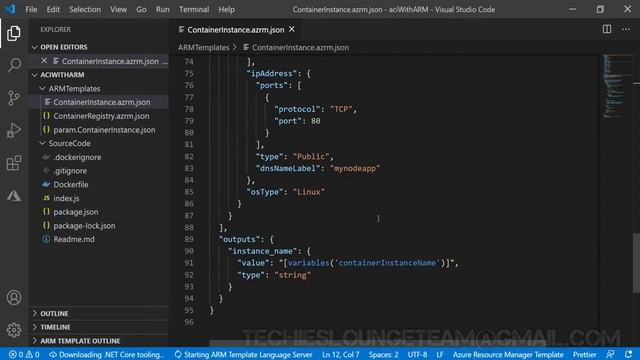The height and width of the screenshot is (360, 640).
Task: Click the horizontal scrollbar in editor
Action: click(x=378, y=344)
